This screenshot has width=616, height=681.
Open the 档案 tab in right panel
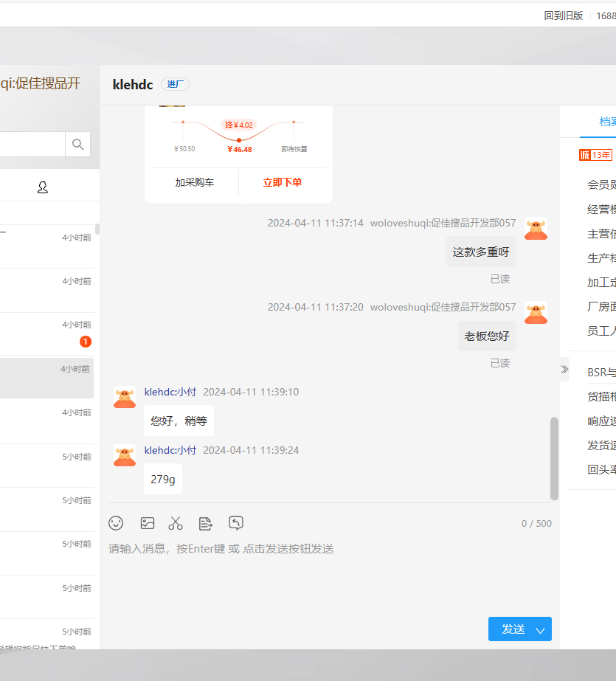606,122
